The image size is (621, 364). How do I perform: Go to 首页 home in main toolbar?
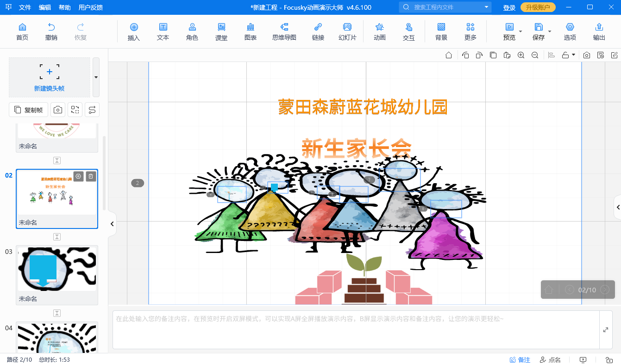pyautogui.click(x=22, y=31)
